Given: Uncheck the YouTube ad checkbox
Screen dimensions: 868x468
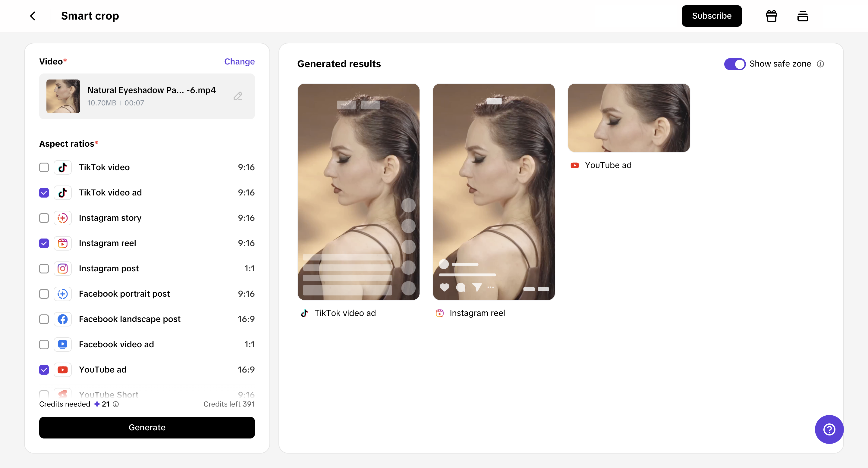Looking at the screenshot, I should tap(44, 370).
